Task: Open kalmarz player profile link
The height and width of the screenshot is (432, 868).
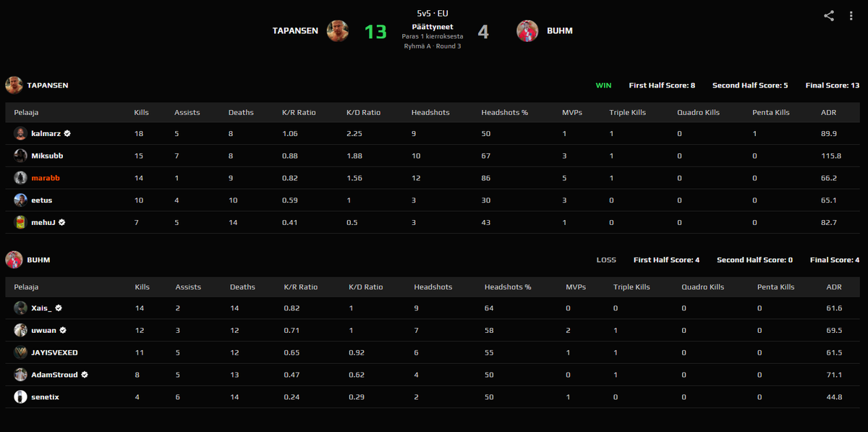Action: click(x=46, y=134)
